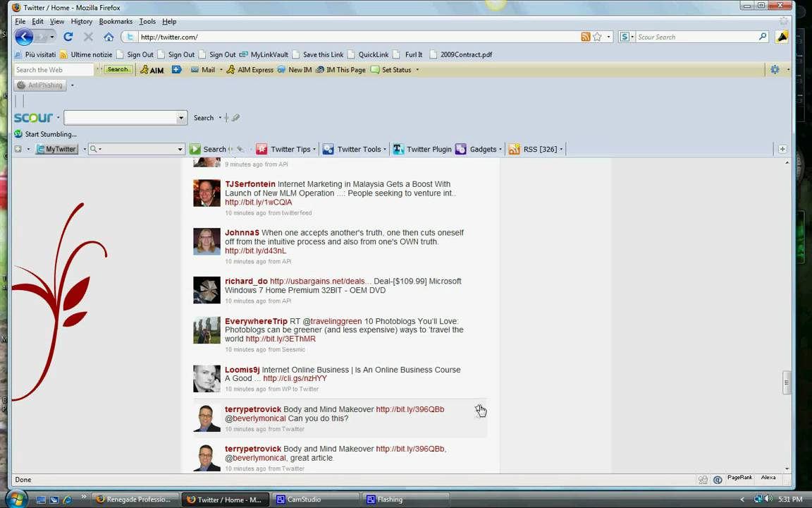Screen dimensions: 812x508
Task: Click the Twitter site icon in address bar
Action: coord(130,37)
